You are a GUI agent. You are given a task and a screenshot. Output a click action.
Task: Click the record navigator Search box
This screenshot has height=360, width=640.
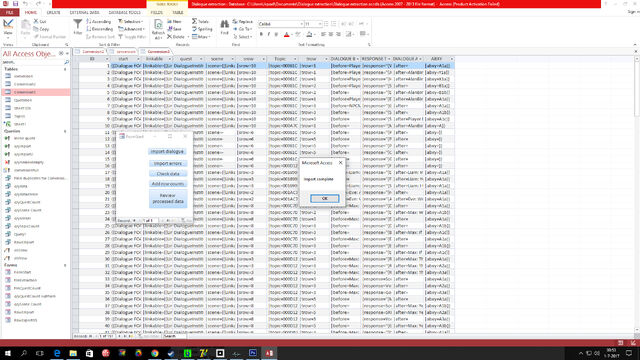[x=174, y=336]
